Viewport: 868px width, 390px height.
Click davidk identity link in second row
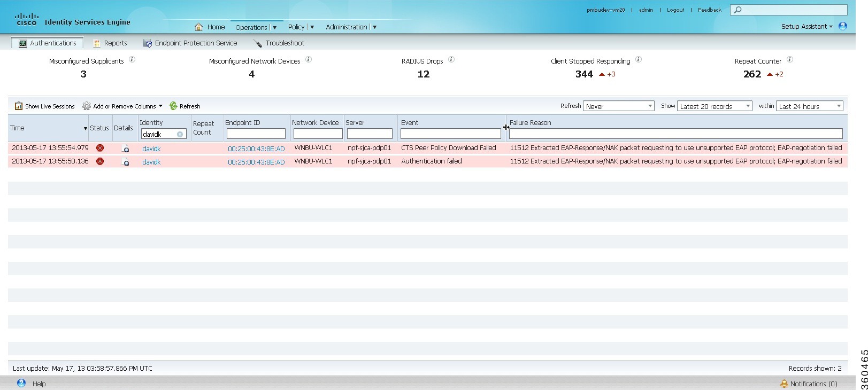(x=151, y=162)
